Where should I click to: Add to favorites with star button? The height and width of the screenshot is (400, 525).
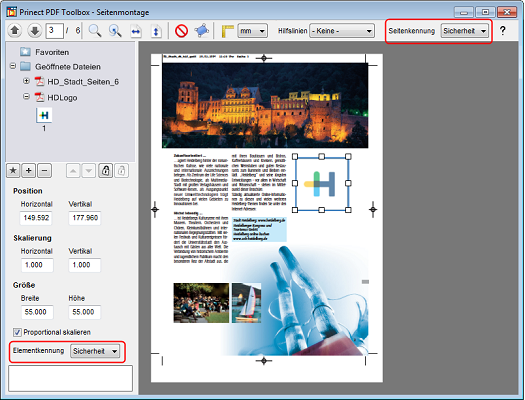[13, 171]
